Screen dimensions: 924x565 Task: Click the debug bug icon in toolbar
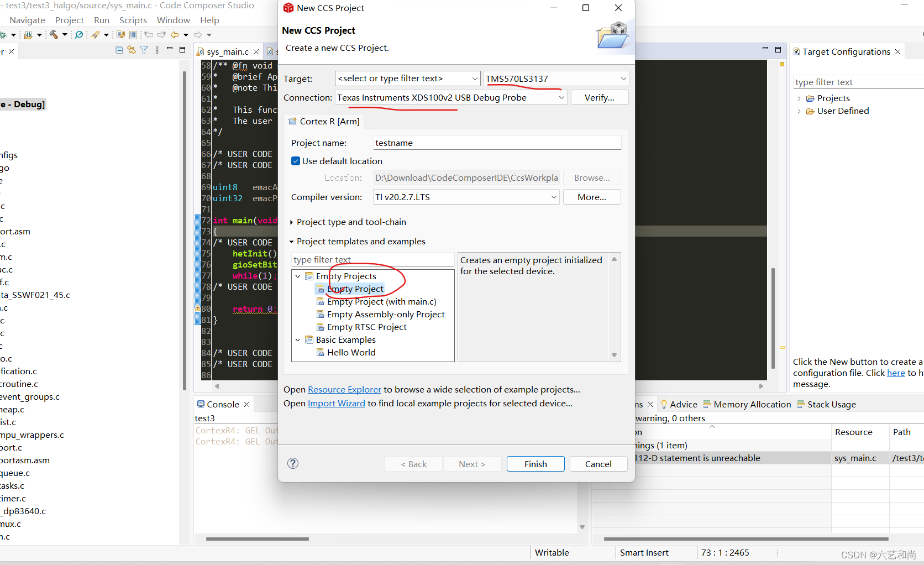3,35
